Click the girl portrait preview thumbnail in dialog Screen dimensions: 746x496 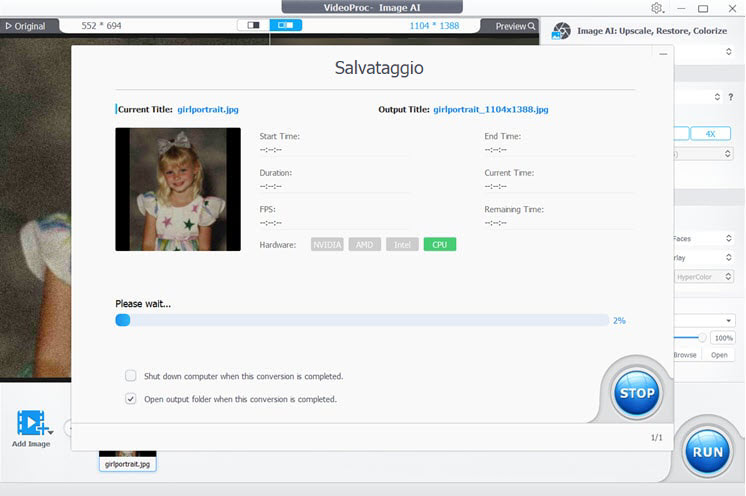pos(178,189)
